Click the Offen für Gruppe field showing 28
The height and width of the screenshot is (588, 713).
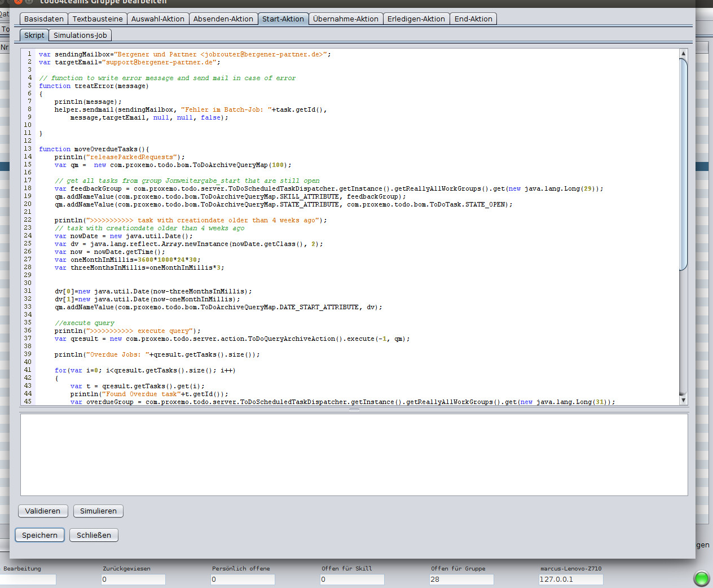pos(461,579)
